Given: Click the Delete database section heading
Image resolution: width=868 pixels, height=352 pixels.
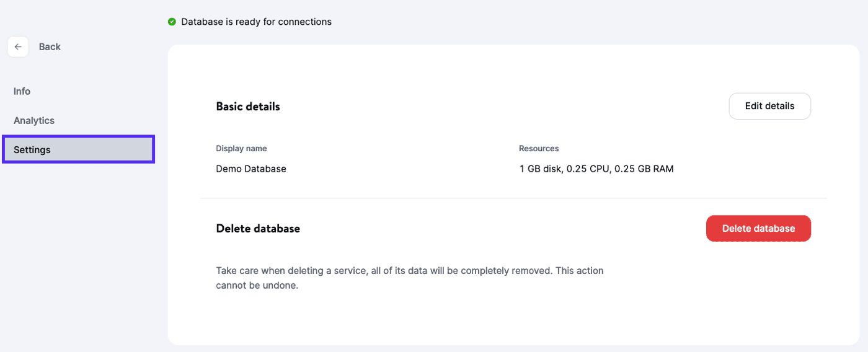Looking at the screenshot, I should click(x=258, y=229).
